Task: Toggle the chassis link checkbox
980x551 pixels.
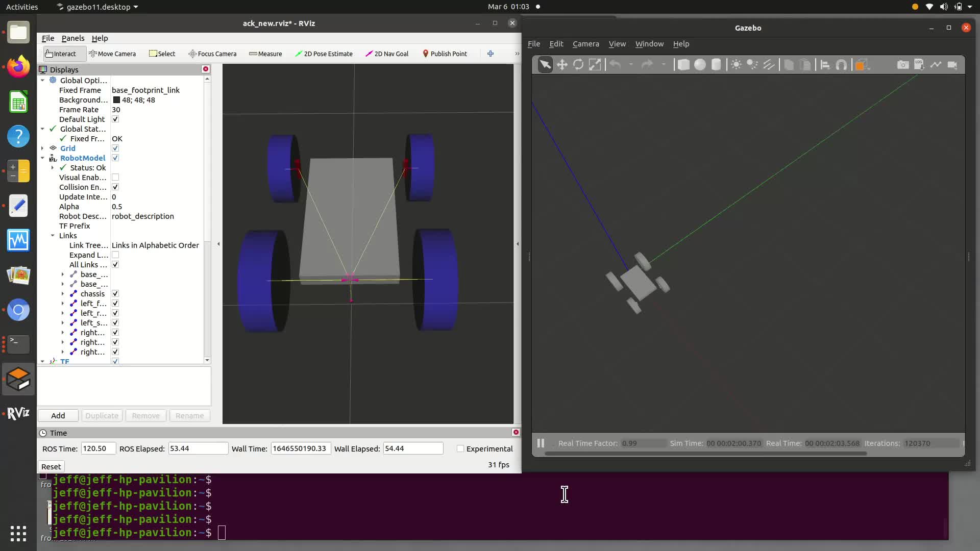Action: pos(115,294)
